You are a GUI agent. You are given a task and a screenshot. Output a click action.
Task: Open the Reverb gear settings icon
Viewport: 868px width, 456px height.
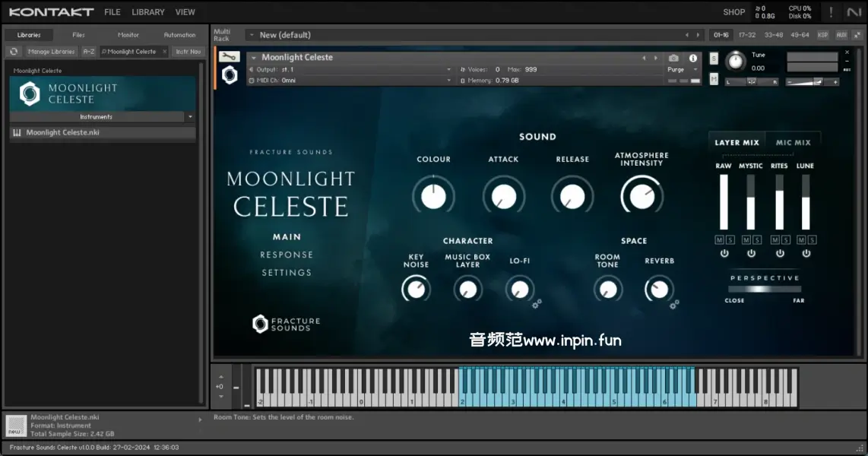(674, 304)
